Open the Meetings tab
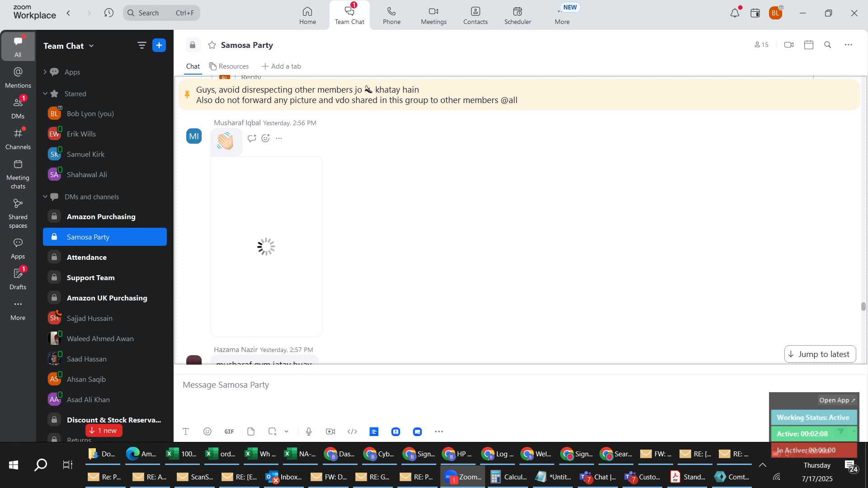The image size is (868, 488). tap(434, 15)
